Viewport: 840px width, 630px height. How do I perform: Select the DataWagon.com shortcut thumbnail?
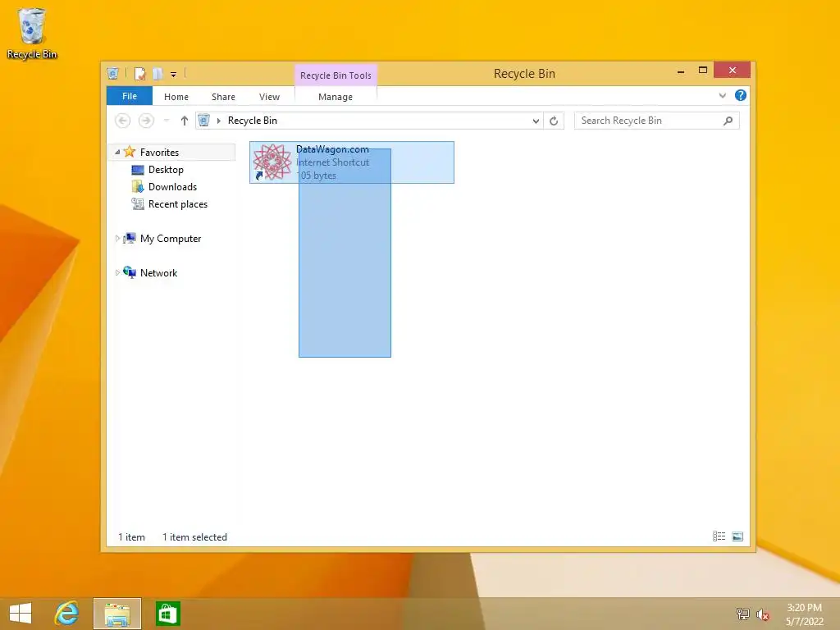pos(272,162)
